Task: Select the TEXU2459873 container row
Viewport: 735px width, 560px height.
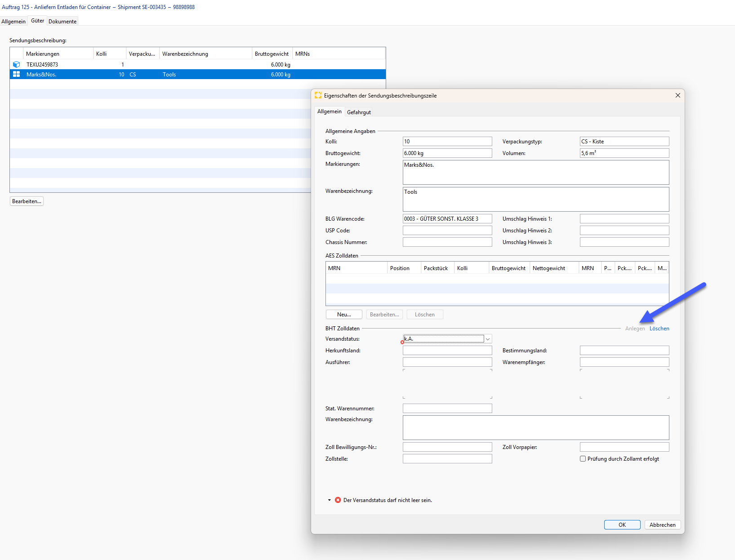Action: pyautogui.click(x=197, y=65)
